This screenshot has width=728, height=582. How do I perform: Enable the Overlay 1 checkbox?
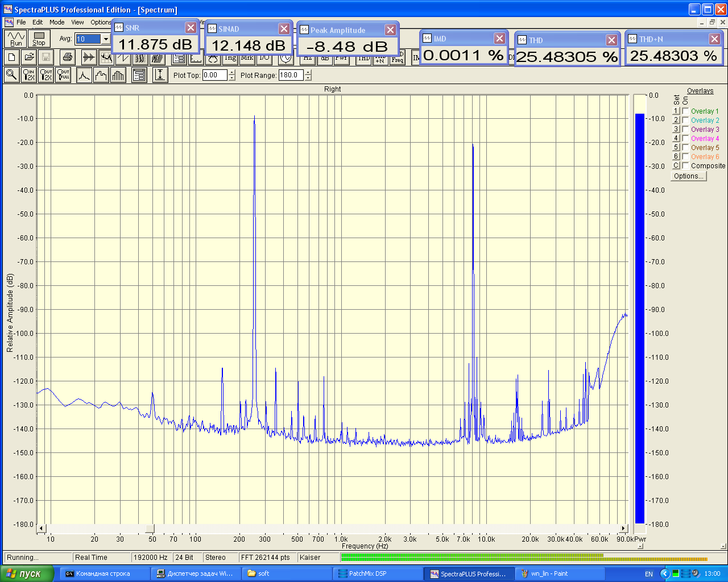click(x=686, y=111)
